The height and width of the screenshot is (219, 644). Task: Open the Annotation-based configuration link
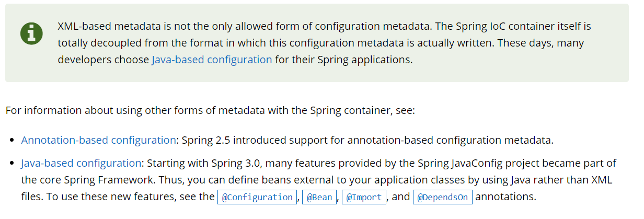pos(98,140)
